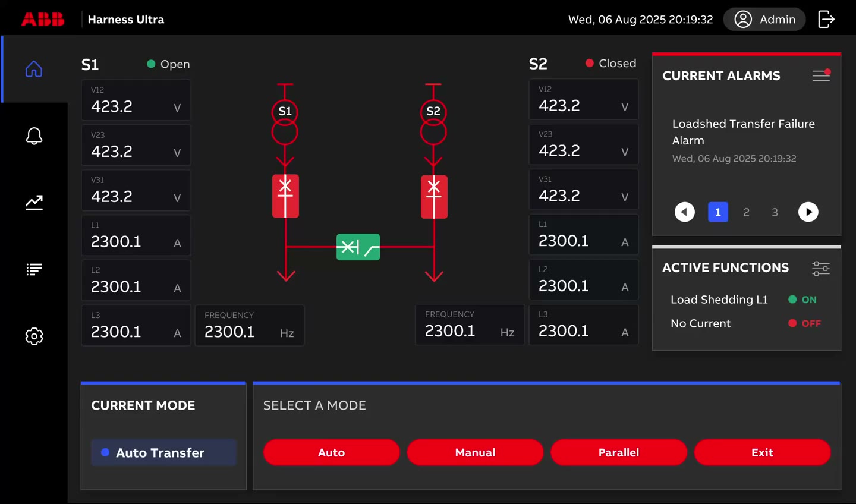Toggle Load Shedding L1 ON status
Image resolution: width=856 pixels, height=504 pixels.
point(802,300)
